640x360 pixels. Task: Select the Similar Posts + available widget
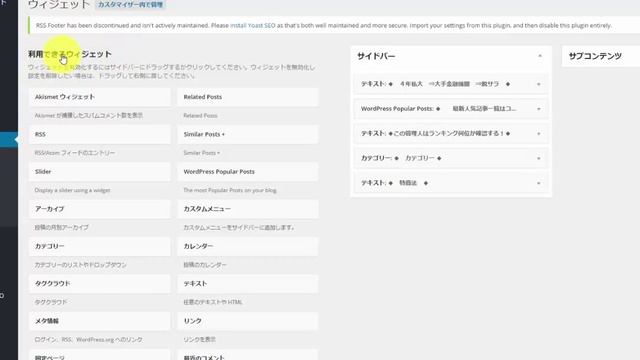tap(248, 134)
